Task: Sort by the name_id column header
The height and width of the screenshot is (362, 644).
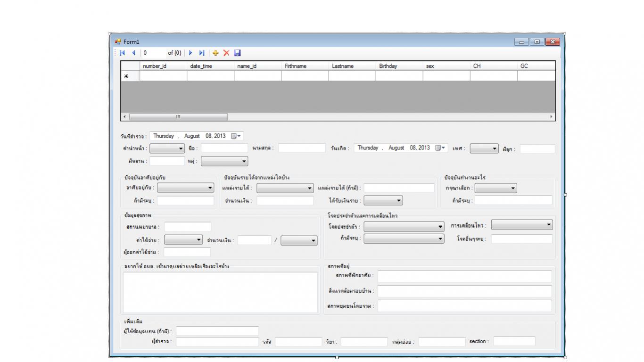Action: point(257,66)
